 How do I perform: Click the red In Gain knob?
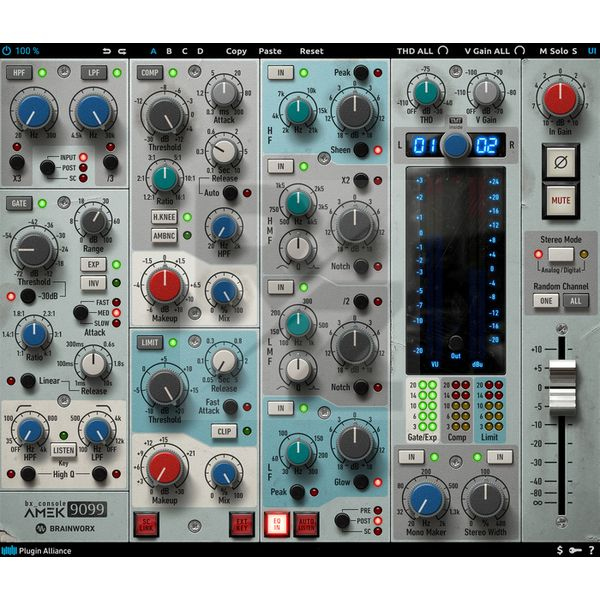coord(560,99)
